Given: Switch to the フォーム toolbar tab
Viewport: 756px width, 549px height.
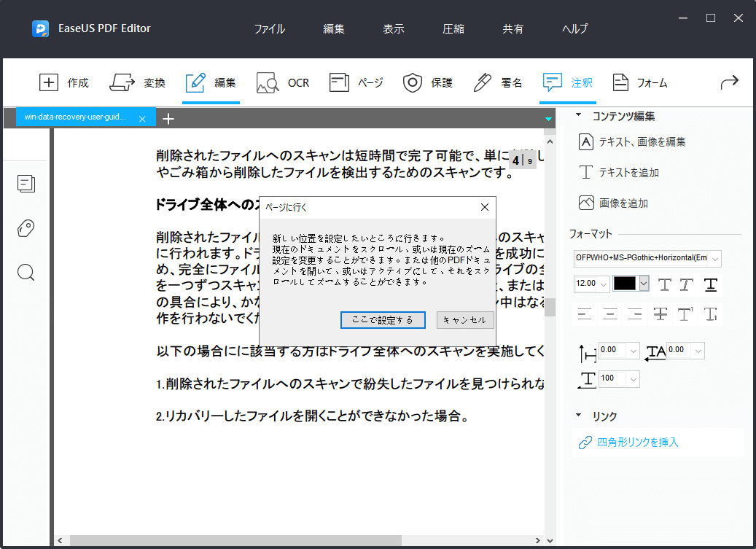Looking at the screenshot, I should [x=639, y=82].
